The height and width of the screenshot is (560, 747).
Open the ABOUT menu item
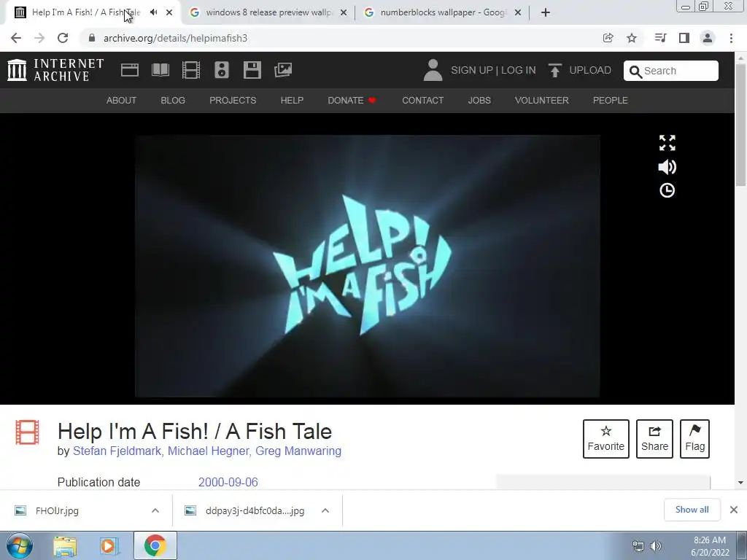click(122, 101)
